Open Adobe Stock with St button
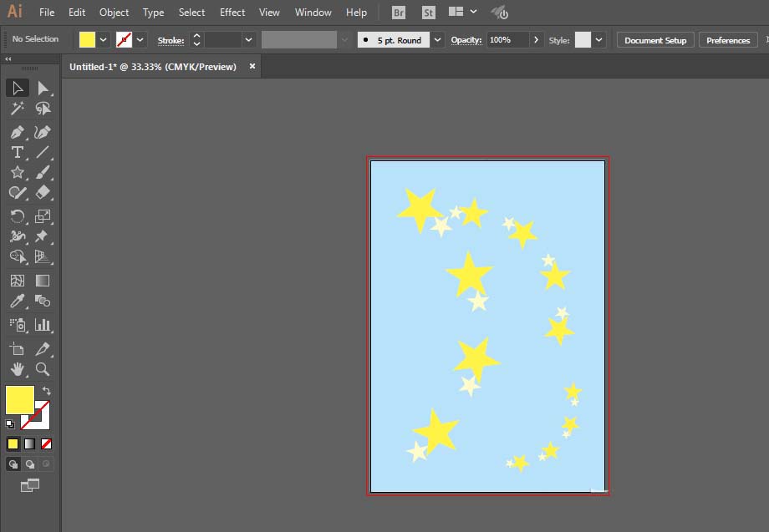769x532 pixels. click(429, 13)
